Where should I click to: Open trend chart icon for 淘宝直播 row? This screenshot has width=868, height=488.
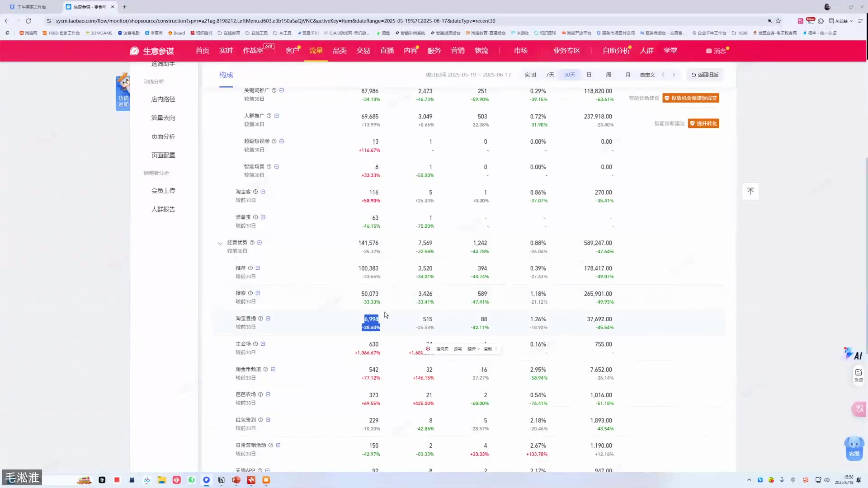coord(268,319)
